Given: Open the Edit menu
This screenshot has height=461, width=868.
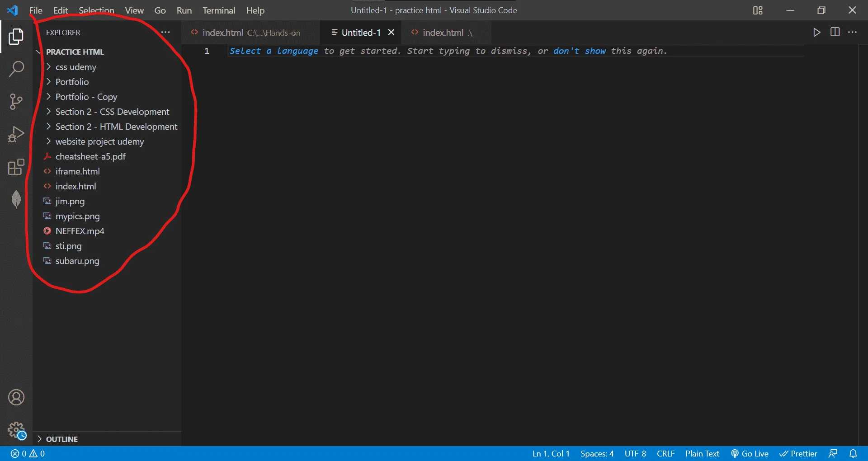Looking at the screenshot, I should pos(61,10).
